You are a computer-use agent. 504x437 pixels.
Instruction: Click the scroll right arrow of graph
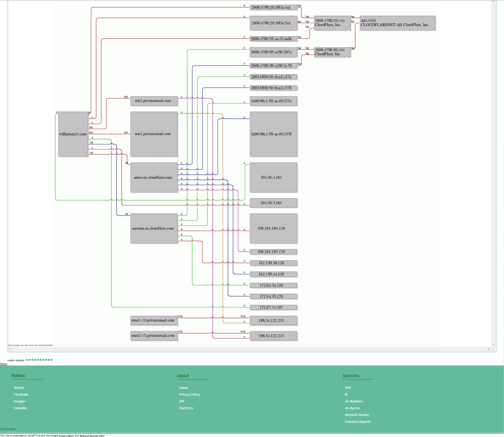(488, 349)
